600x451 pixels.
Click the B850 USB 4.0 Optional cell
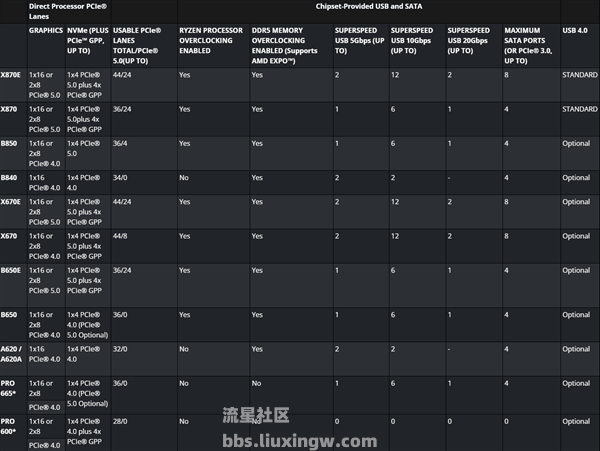576,143
